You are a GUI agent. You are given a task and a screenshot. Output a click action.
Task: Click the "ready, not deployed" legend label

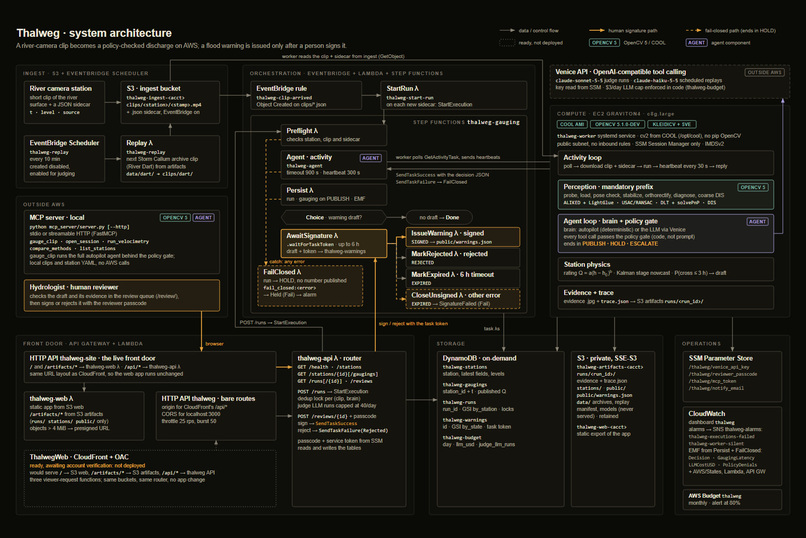540,43
